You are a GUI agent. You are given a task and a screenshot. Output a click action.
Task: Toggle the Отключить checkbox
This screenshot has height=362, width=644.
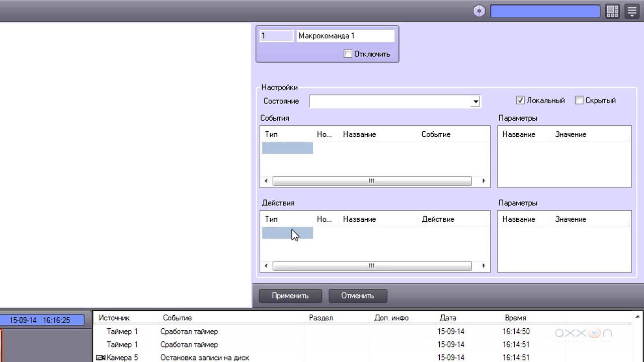coord(348,54)
